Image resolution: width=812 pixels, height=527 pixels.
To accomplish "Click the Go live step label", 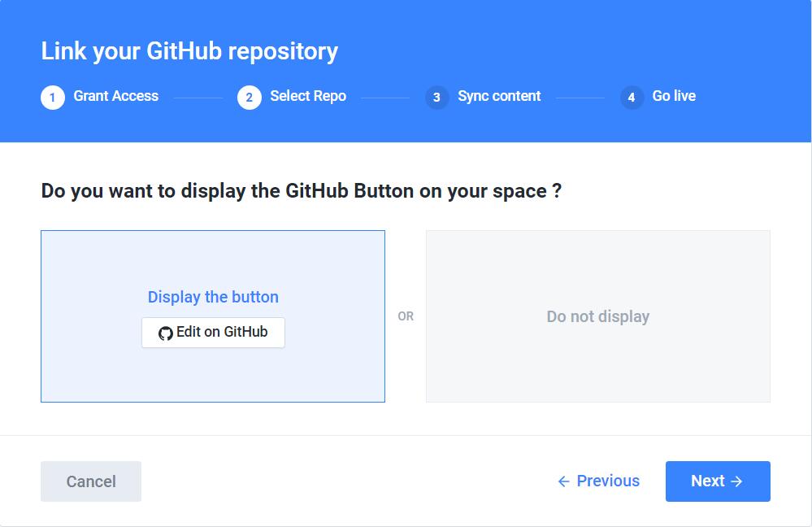I will pos(672,96).
